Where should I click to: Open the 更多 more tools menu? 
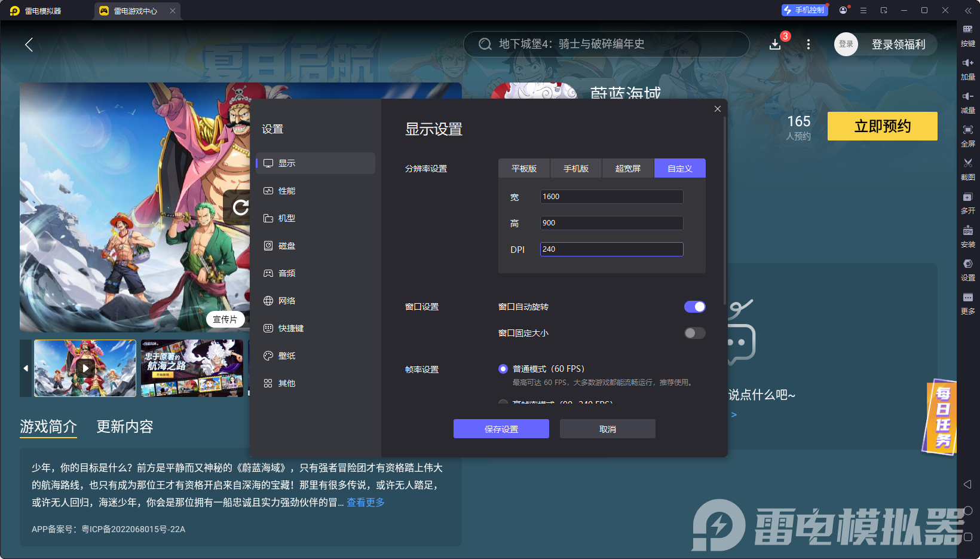967,303
